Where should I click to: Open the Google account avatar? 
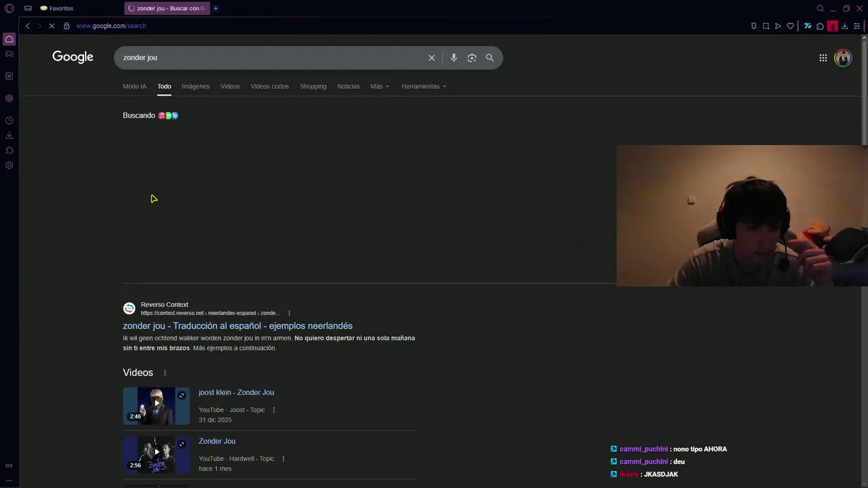tap(843, 58)
